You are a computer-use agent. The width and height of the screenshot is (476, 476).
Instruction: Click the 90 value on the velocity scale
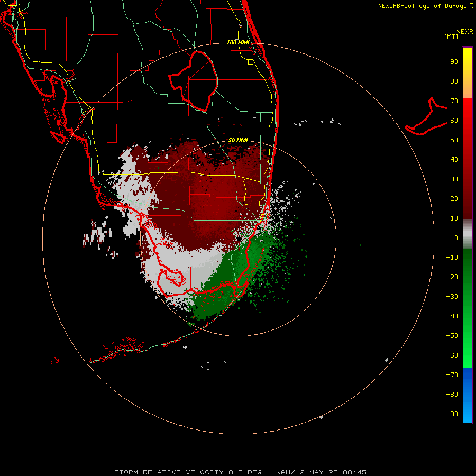click(x=454, y=62)
